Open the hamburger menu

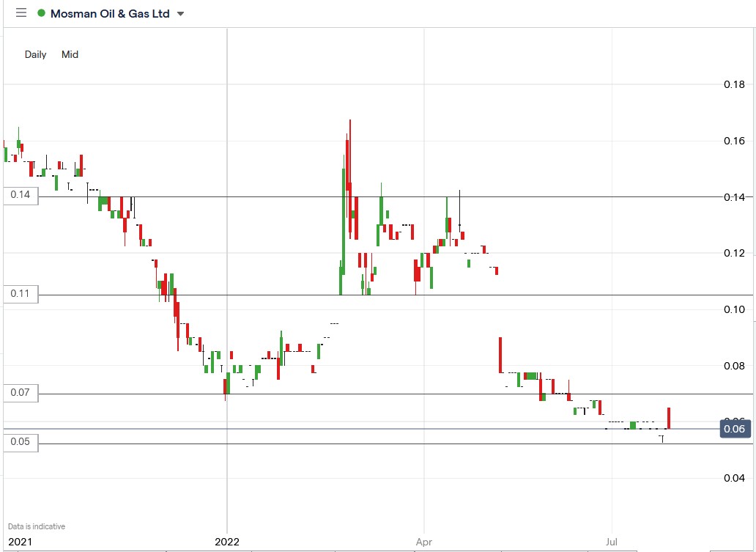pyautogui.click(x=21, y=13)
